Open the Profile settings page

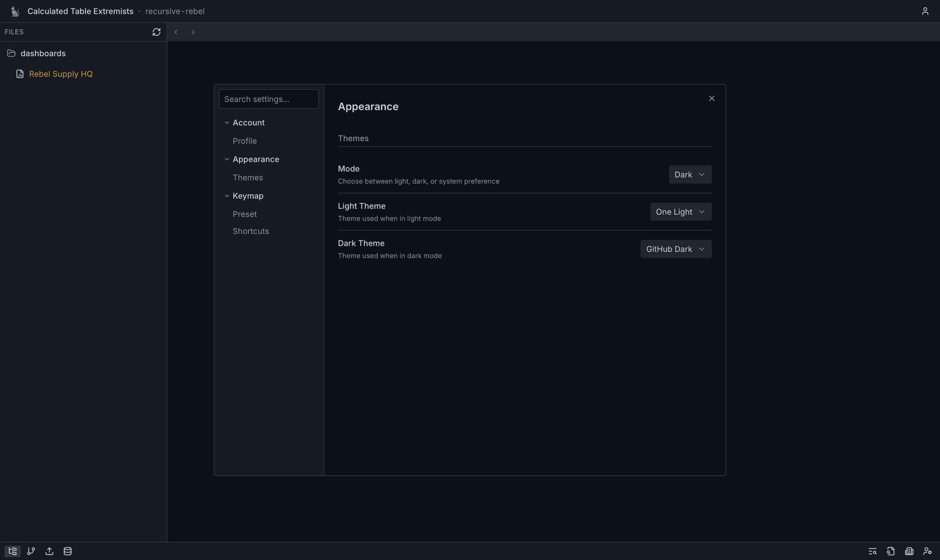click(244, 141)
